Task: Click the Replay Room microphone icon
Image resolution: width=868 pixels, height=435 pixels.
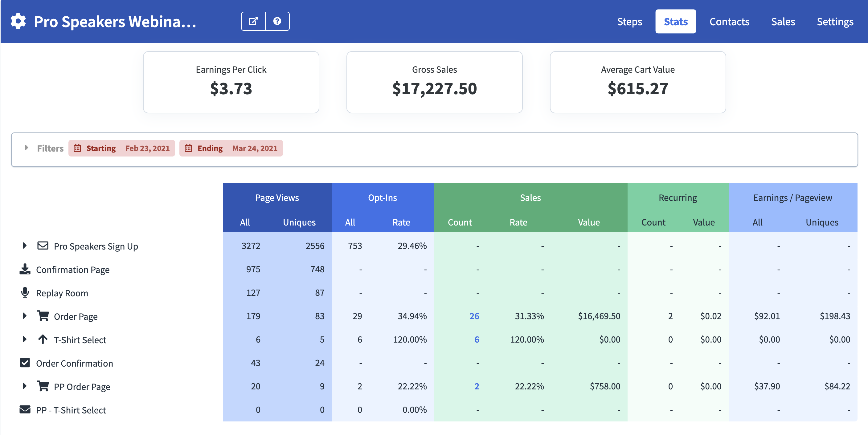Action: coord(25,293)
